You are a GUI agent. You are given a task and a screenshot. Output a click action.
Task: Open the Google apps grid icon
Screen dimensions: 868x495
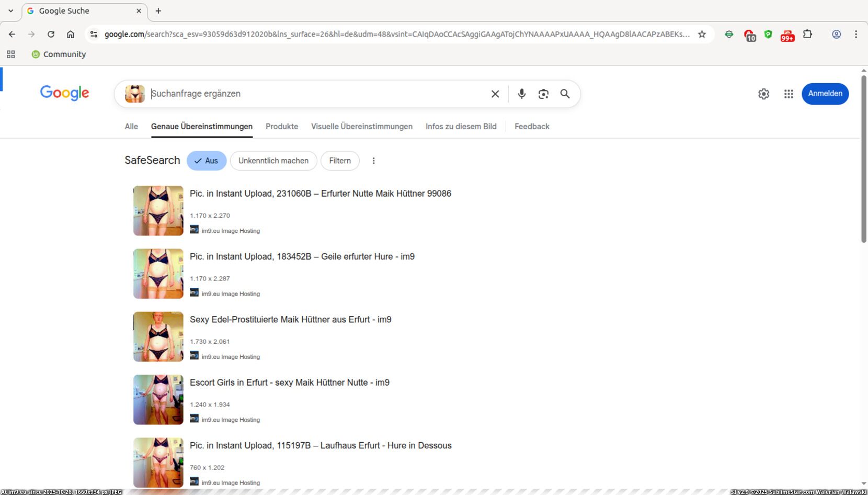point(789,94)
